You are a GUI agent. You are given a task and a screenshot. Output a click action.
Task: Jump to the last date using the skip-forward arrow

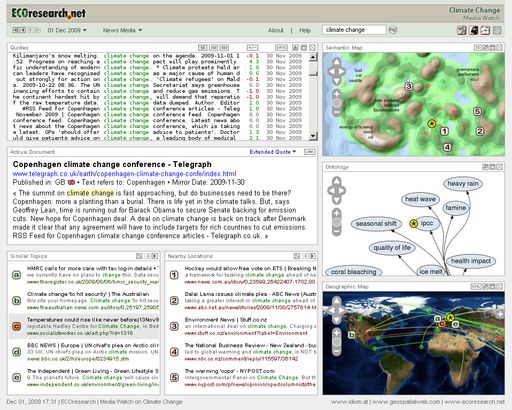[x=38, y=30]
